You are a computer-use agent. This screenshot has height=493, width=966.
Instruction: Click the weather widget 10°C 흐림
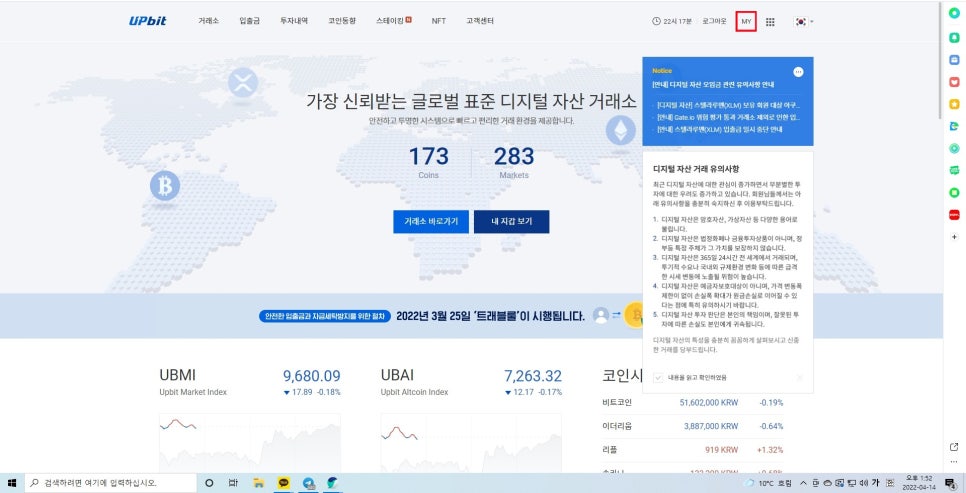click(768, 483)
